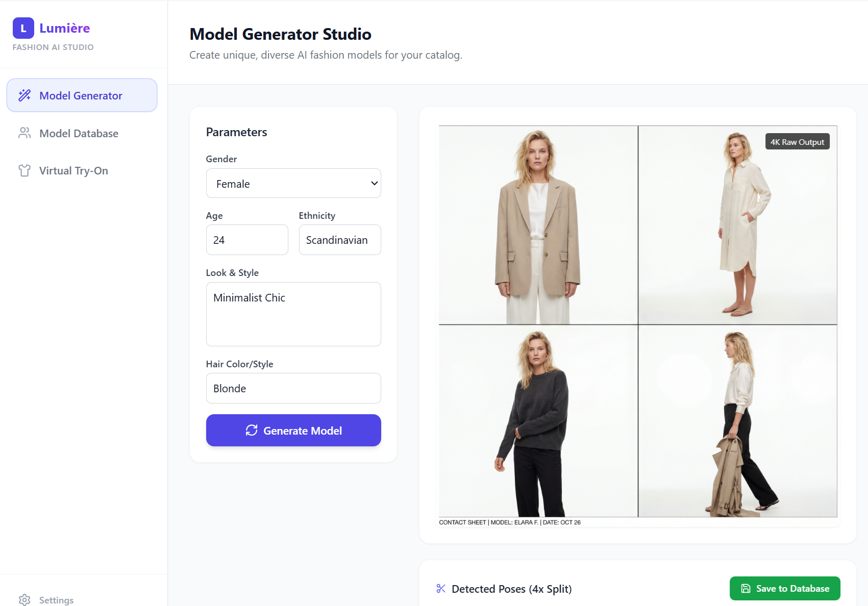Viewport: 868px width, 606px height.
Task: Click the Ethnicity label
Action: pyautogui.click(x=317, y=215)
